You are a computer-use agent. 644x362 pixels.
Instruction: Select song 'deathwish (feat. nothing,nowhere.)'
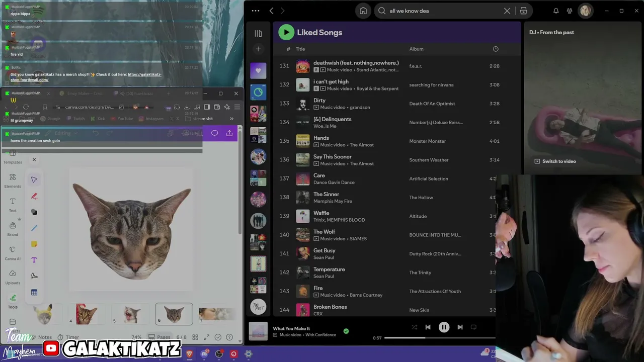pos(356,63)
